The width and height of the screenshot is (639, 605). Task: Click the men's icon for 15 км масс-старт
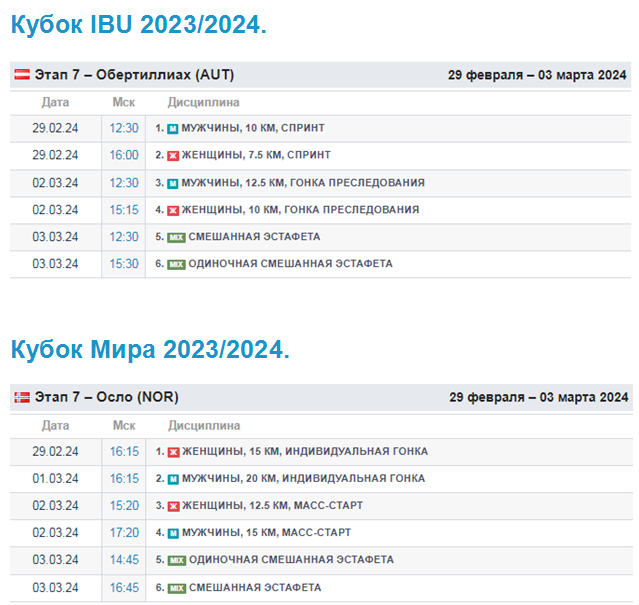pyautogui.click(x=174, y=533)
